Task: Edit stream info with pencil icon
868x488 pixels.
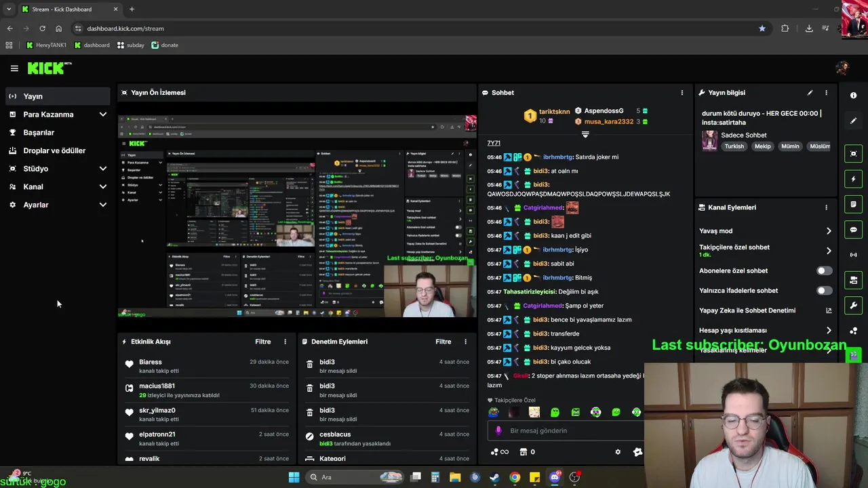Action: (810, 93)
